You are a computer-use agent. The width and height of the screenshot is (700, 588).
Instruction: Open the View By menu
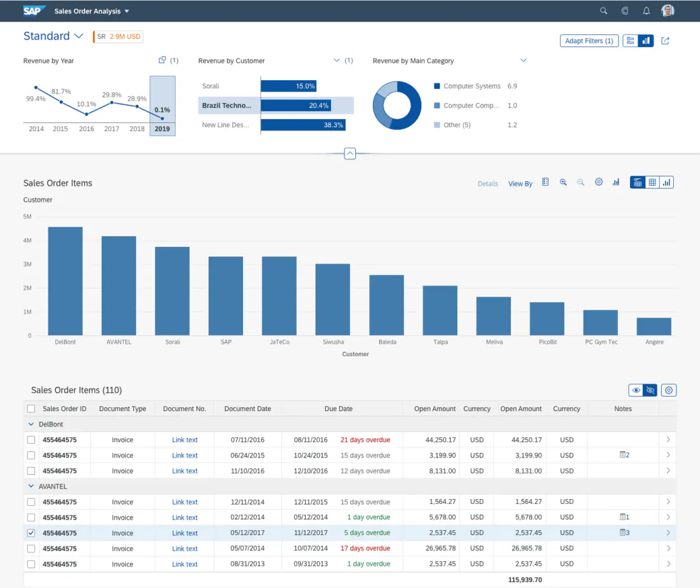520,183
